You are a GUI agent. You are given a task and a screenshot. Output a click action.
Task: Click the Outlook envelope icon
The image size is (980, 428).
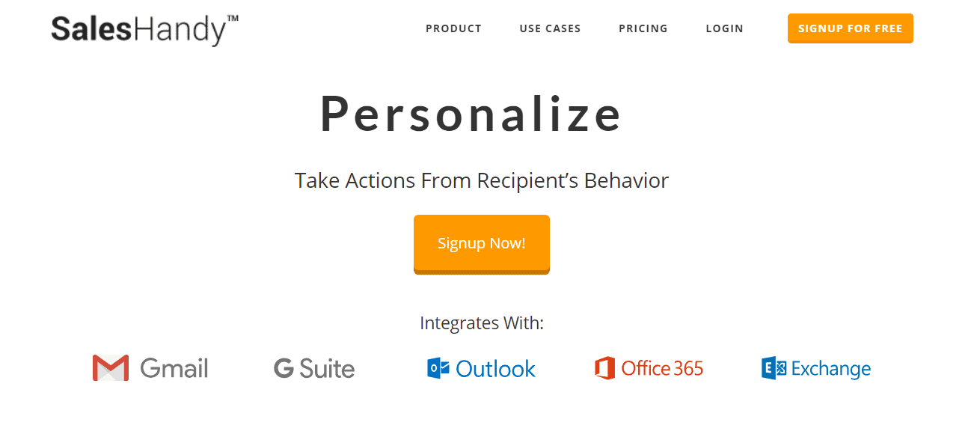438,368
